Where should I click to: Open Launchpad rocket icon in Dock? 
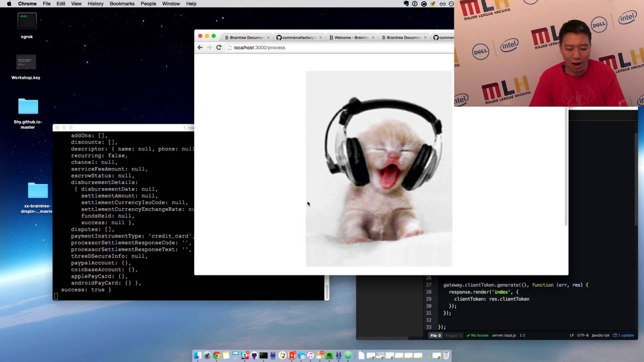[207, 355]
